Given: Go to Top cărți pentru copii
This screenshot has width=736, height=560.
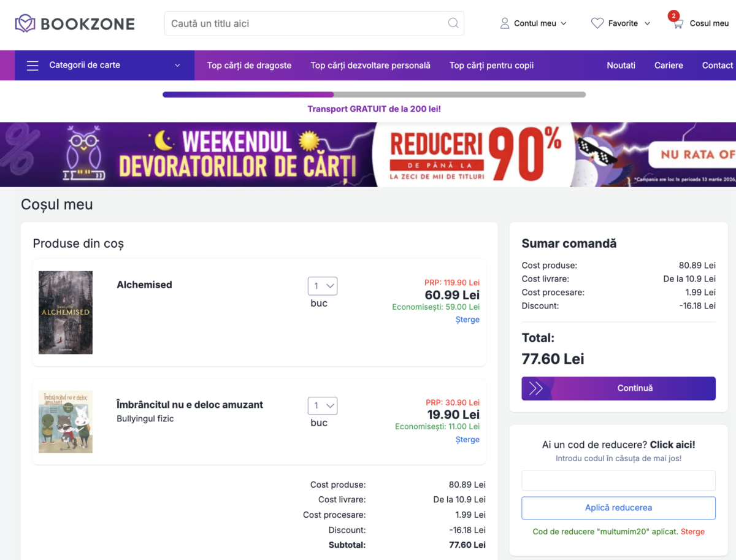Looking at the screenshot, I should (491, 66).
